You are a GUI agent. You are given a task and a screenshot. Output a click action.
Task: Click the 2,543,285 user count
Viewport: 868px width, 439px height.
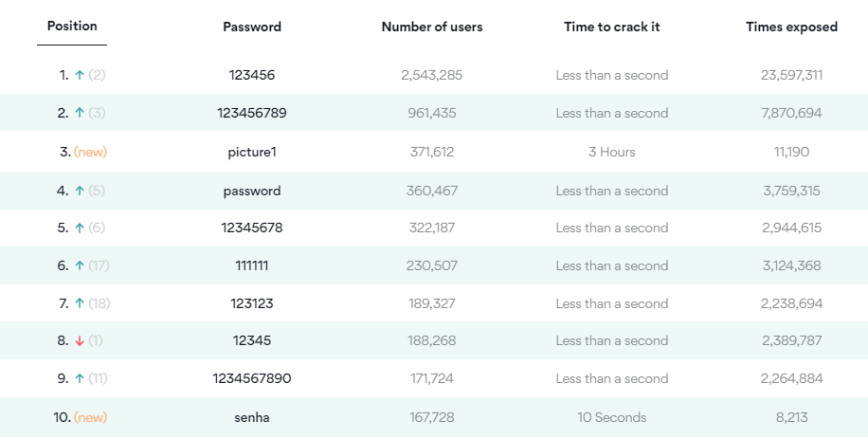click(x=432, y=75)
